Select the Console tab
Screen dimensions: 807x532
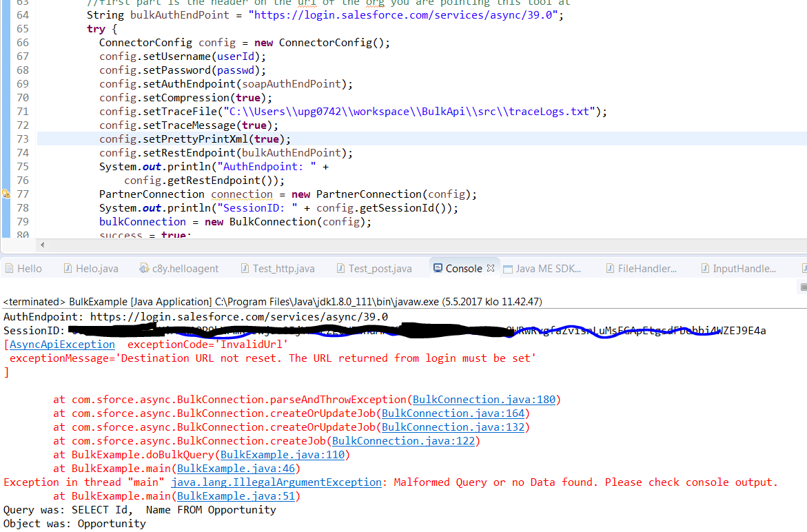coord(463,269)
